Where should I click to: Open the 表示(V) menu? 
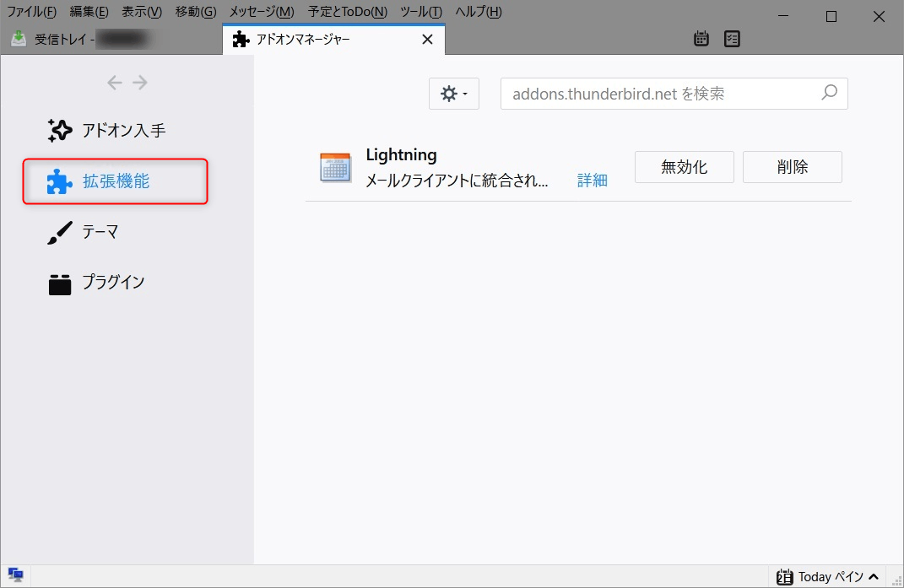142,12
